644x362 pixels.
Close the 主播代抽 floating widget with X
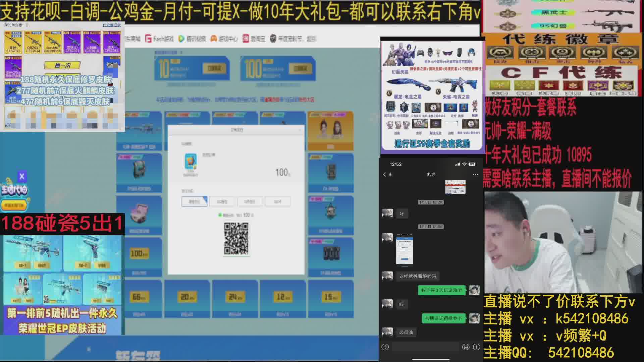point(22,176)
